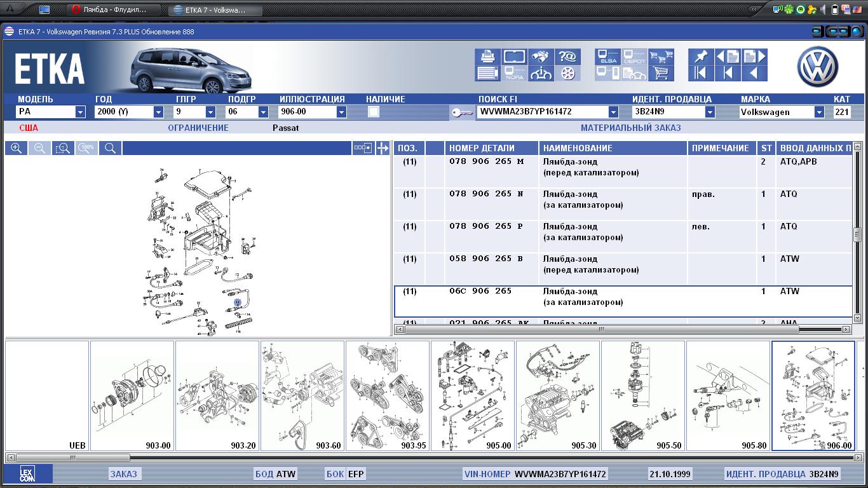The image size is (868, 488).
Task: Click the pushpin icon
Action: (x=701, y=57)
